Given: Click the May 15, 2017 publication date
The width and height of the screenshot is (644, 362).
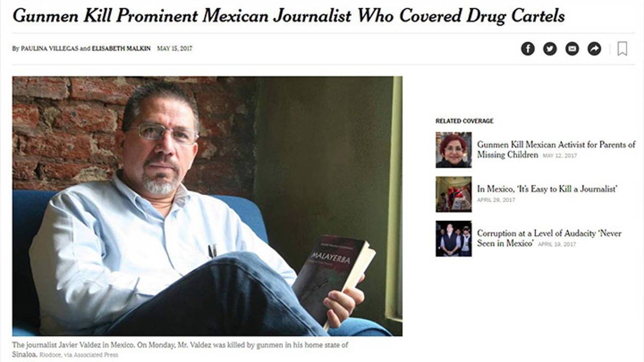Looking at the screenshot, I should 174,49.
